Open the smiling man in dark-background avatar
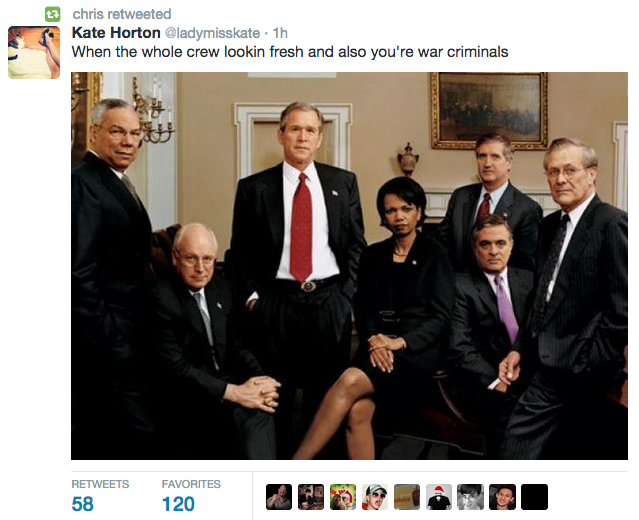Screen dimensions: 639x520 pos(502,497)
